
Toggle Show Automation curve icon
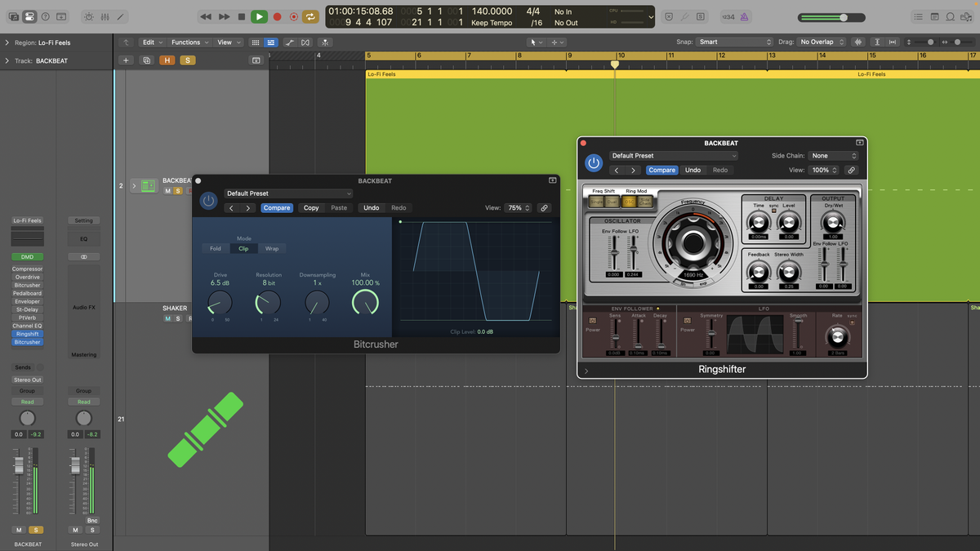coord(289,42)
